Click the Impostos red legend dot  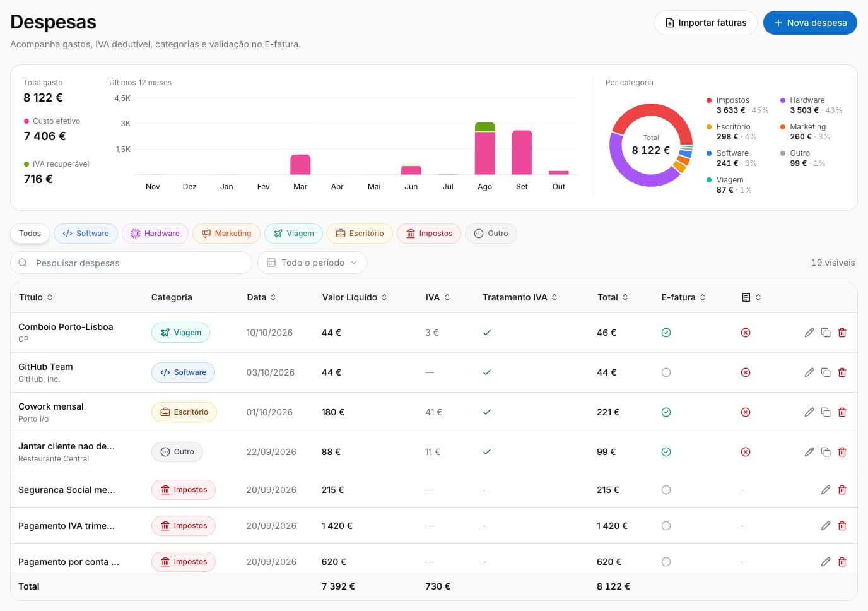pyautogui.click(x=709, y=100)
